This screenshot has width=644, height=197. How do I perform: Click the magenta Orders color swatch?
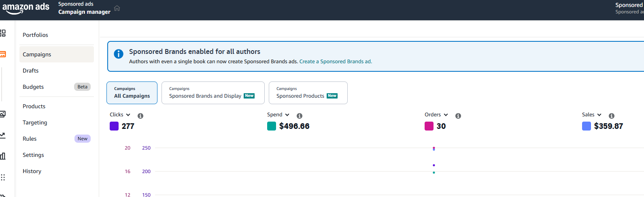pos(429,126)
